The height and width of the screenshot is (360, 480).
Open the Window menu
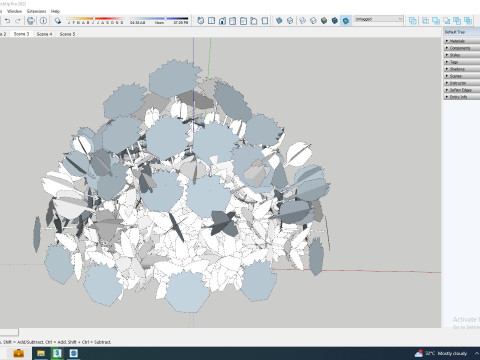click(14, 11)
